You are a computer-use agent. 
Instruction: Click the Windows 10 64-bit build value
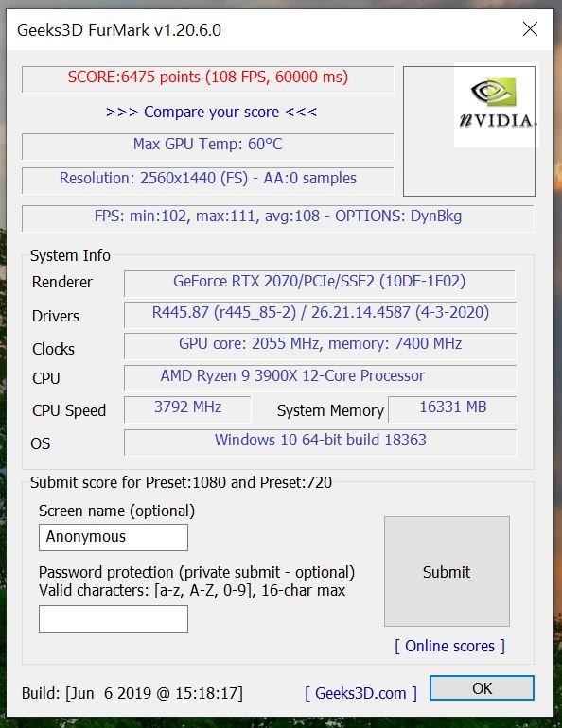pyautogui.click(x=321, y=442)
